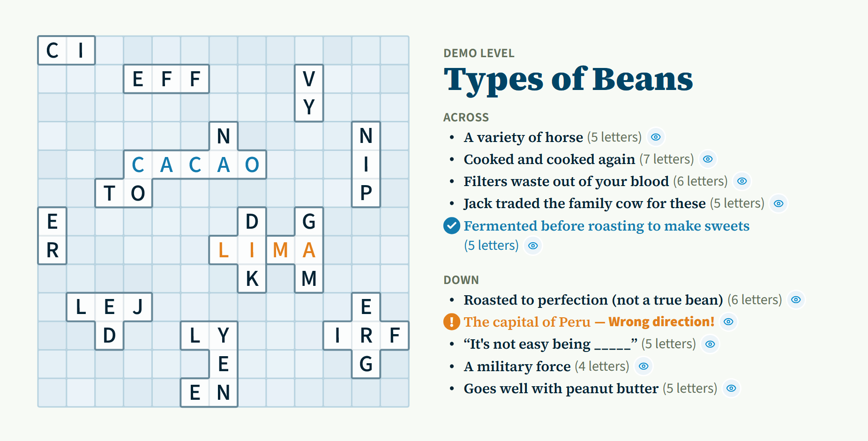Click the eye next to "Jack traded the family cow"
The height and width of the screenshot is (441, 868).
pyautogui.click(x=778, y=203)
